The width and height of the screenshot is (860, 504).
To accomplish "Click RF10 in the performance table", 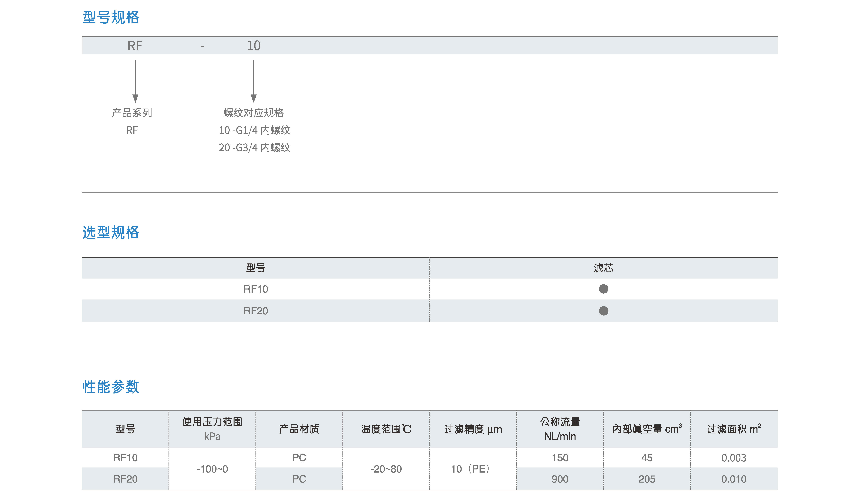I will pyautogui.click(x=125, y=458).
